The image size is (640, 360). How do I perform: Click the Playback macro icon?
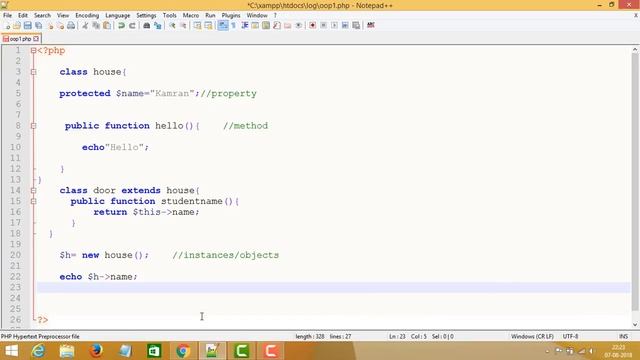(x=334, y=26)
